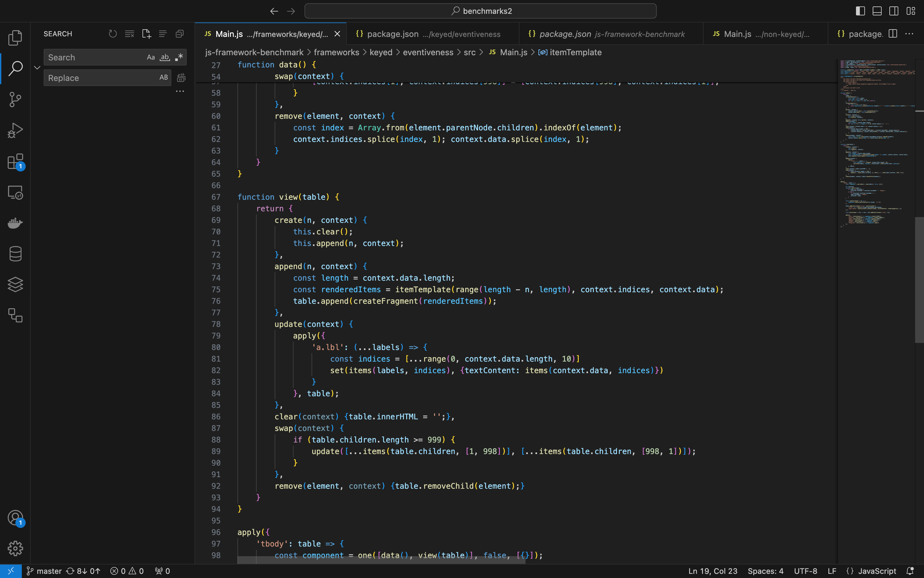Viewport: 924px width, 578px height.
Task: Switch to Main.js non-keyed tab
Action: (765, 34)
